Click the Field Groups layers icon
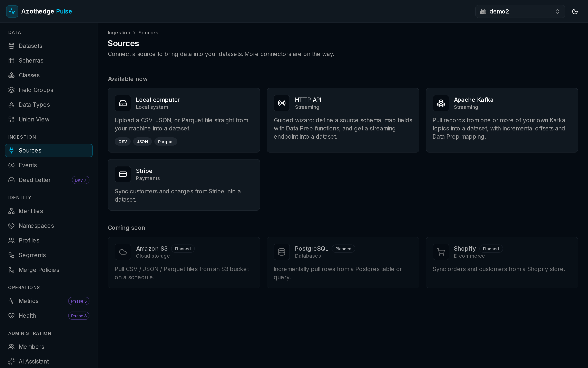 11,90
